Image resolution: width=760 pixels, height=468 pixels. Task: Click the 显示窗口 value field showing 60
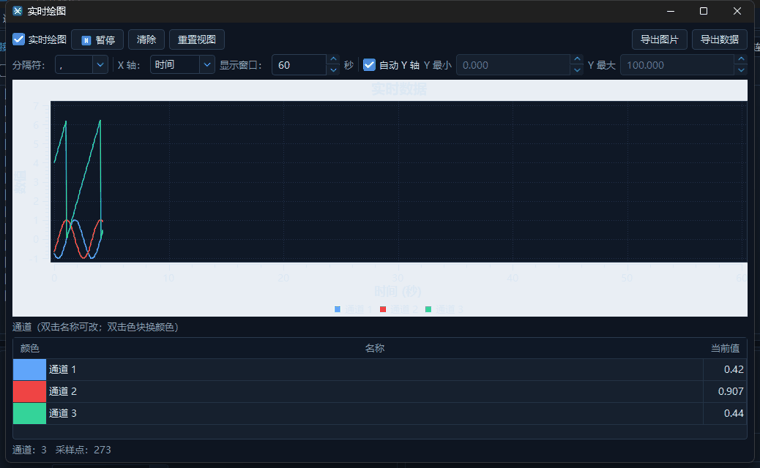click(299, 65)
